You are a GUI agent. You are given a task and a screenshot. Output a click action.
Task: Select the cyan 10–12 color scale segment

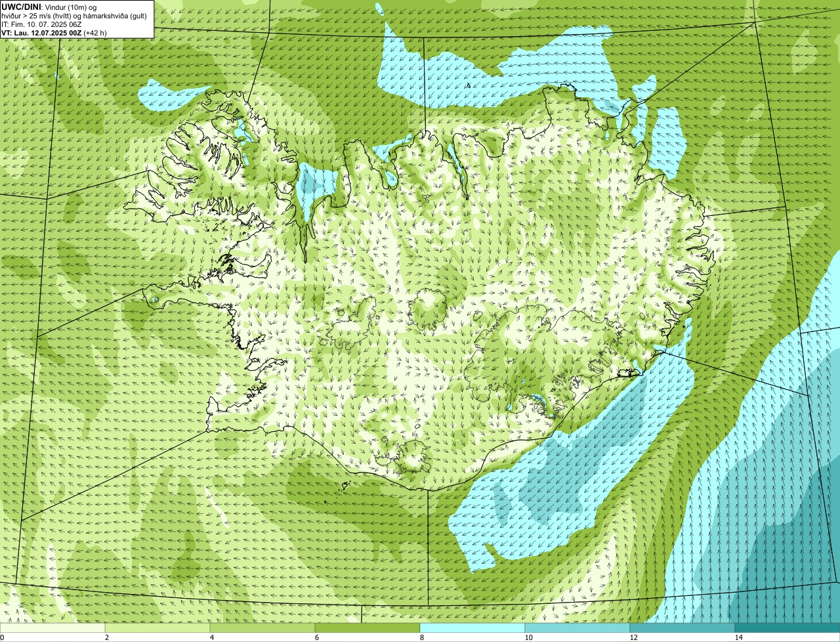click(x=577, y=628)
